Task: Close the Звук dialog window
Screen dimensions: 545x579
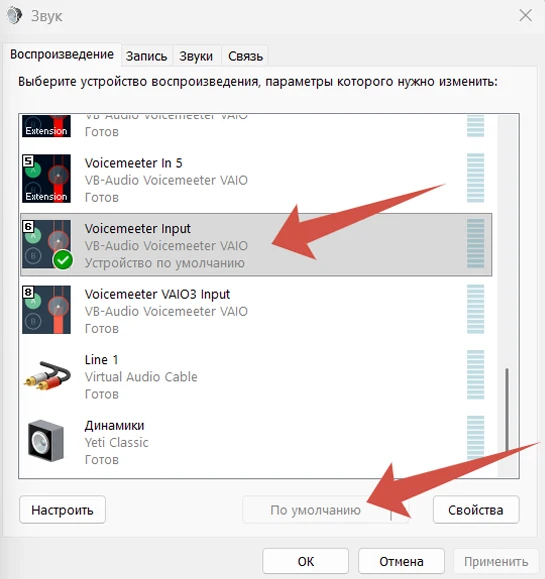Action: click(525, 16)
